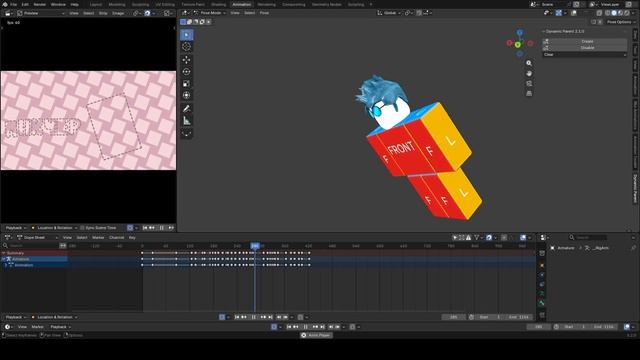640x360 pixels.
Task: Click the End frame field in bottom timeline
Action: [x=603, y=327]
